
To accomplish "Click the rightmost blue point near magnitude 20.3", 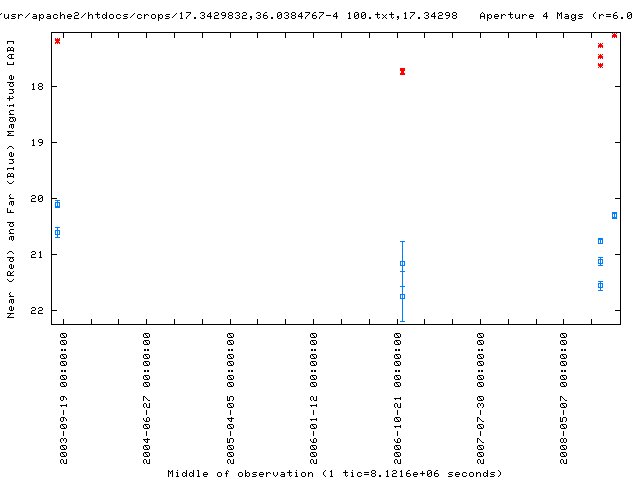I will (x=614, y=216).
